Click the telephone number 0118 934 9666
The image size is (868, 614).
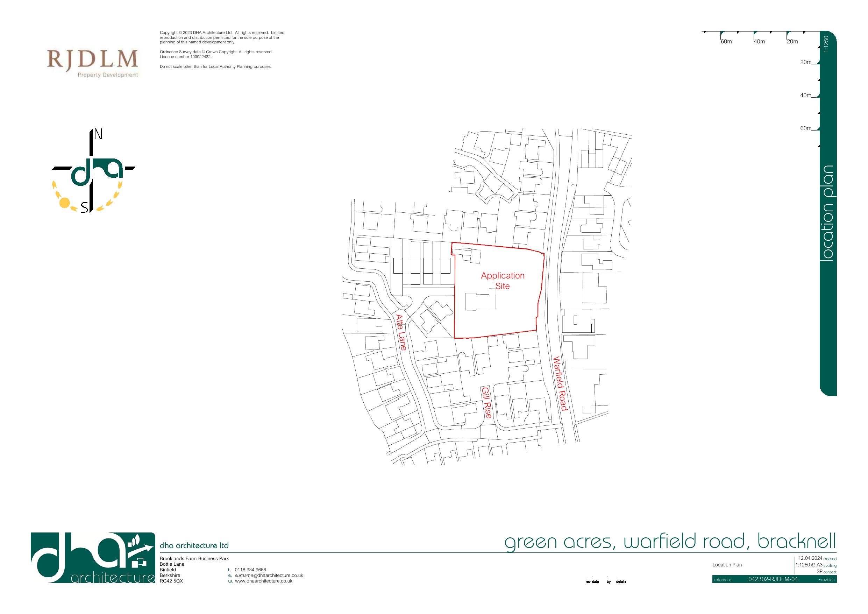[x=250, y=570]
